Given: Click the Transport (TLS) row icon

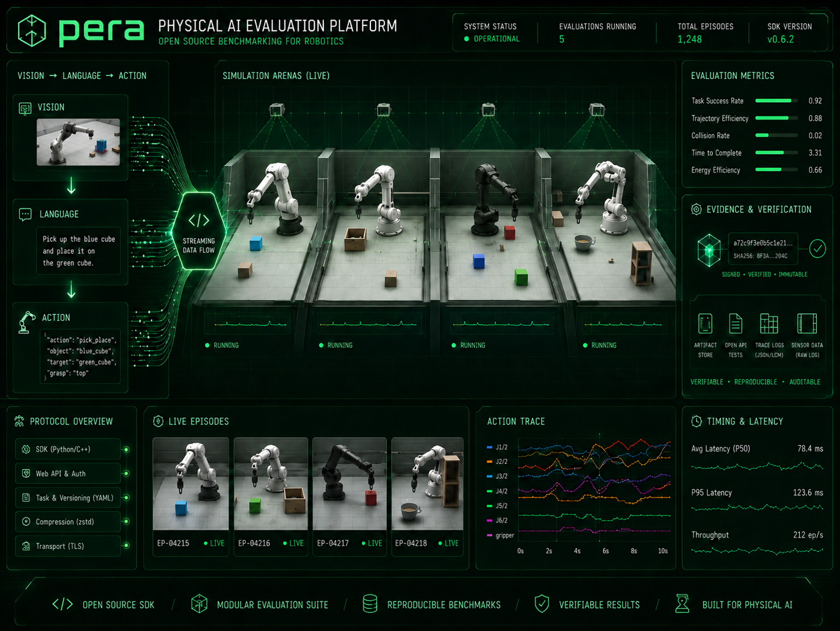Looking at the screenshot, I should click(x=26, y=546).
